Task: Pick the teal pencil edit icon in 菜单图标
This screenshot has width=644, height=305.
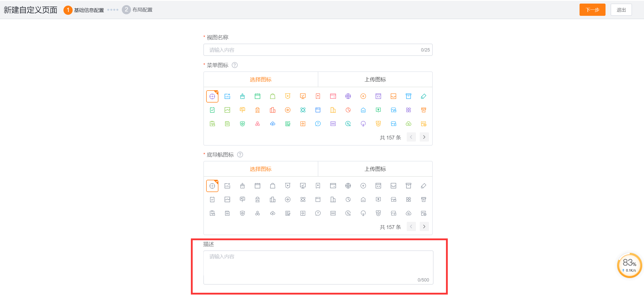Action: click(x=424, y=96)
